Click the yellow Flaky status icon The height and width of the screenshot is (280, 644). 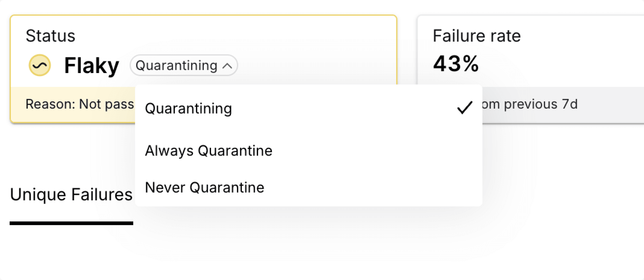coord(40,65)
